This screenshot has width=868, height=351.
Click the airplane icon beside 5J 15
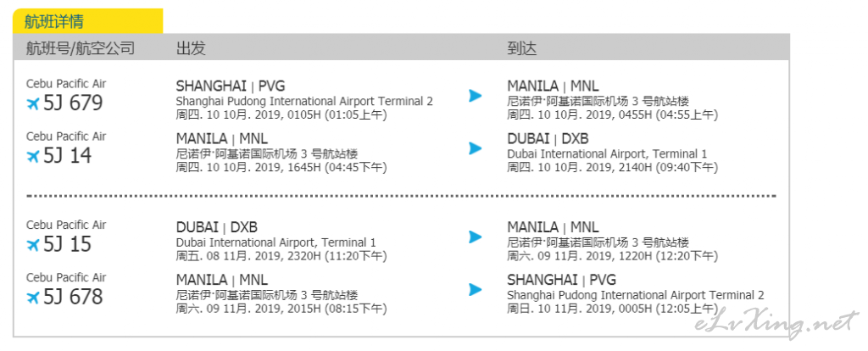tap(33, 245)
